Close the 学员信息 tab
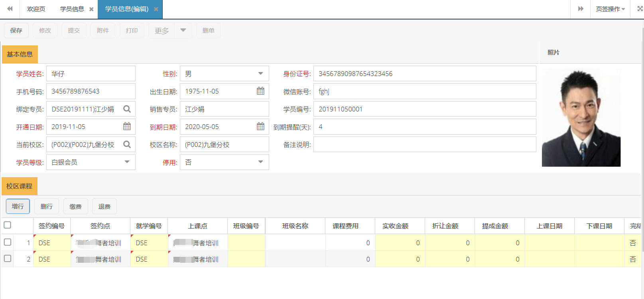This screenshot has width=644, height=299. (x=91, y=9)
